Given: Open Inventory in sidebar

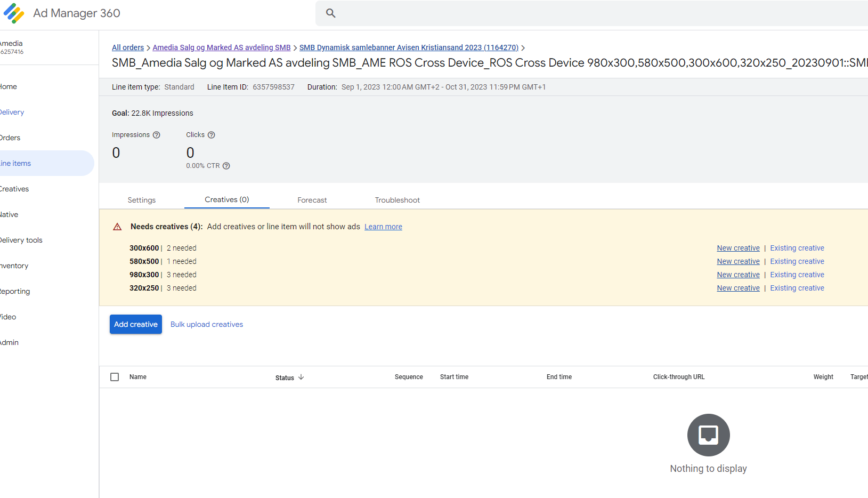Looking at the screenshot, I should tap(14, 266).
